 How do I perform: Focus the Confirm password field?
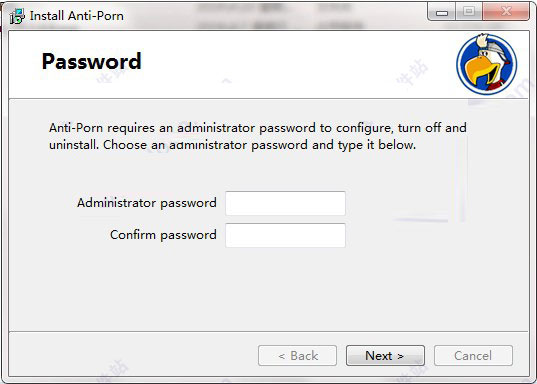(285, 235)
